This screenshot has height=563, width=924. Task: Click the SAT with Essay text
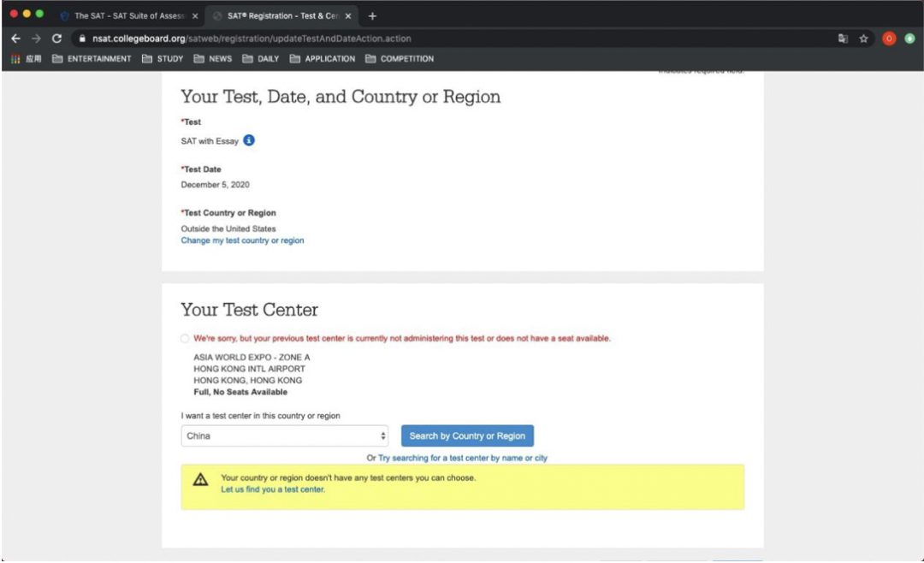coord(210,141)
